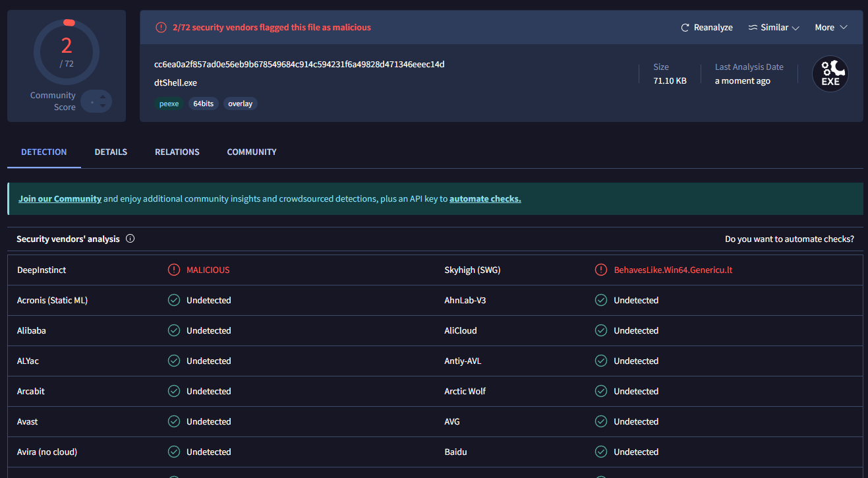Click the Arctic Wolf checkmark icon
The width and height of the screenshot is (868, 478).
pos(601,391)
